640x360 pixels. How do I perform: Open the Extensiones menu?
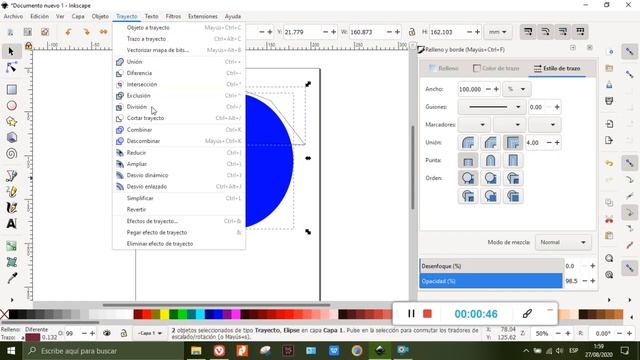click(x=202, y=16)
